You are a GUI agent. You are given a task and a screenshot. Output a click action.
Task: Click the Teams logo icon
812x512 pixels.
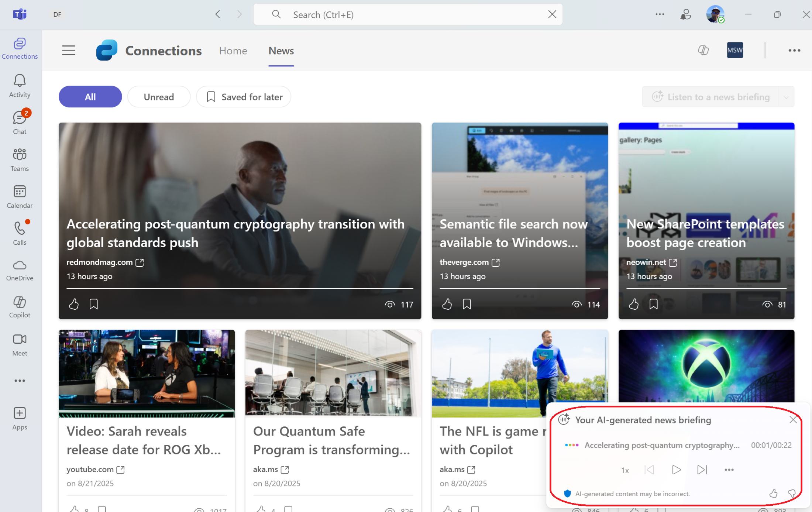[x=20, y=14]
